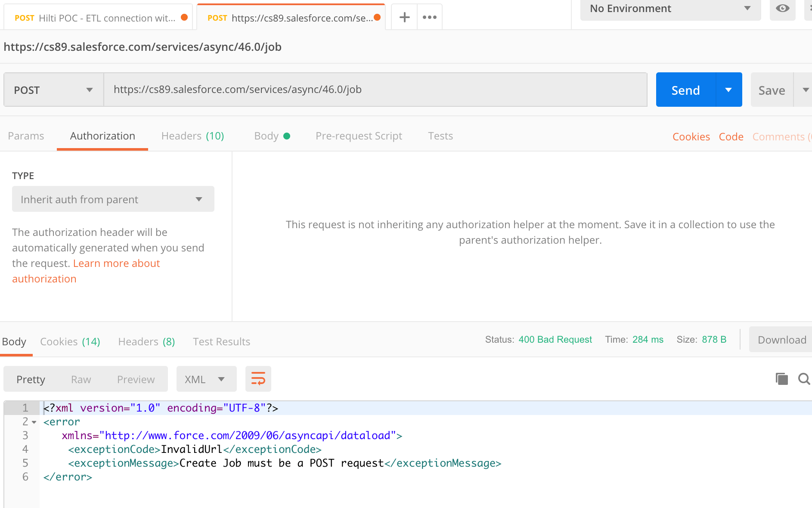Change response format XML dropdown
Screen dimensions: 812x508
[206, 379]
